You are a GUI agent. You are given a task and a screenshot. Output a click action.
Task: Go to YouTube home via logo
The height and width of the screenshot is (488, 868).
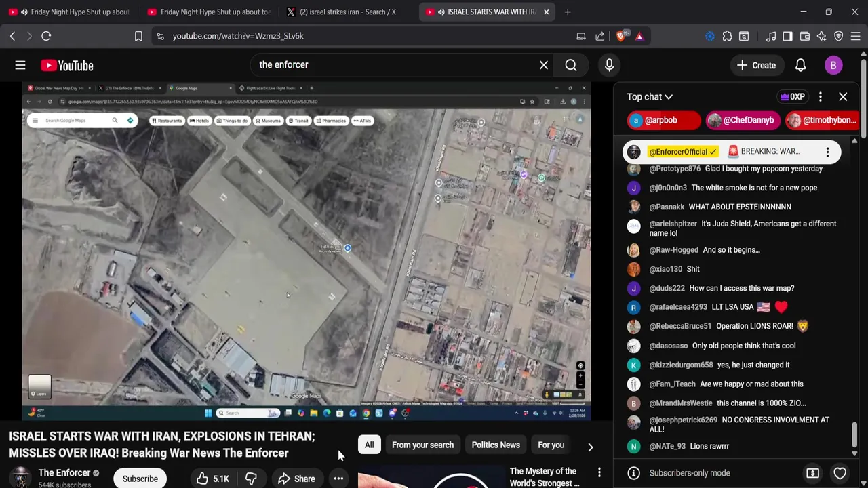coord(66,65)
